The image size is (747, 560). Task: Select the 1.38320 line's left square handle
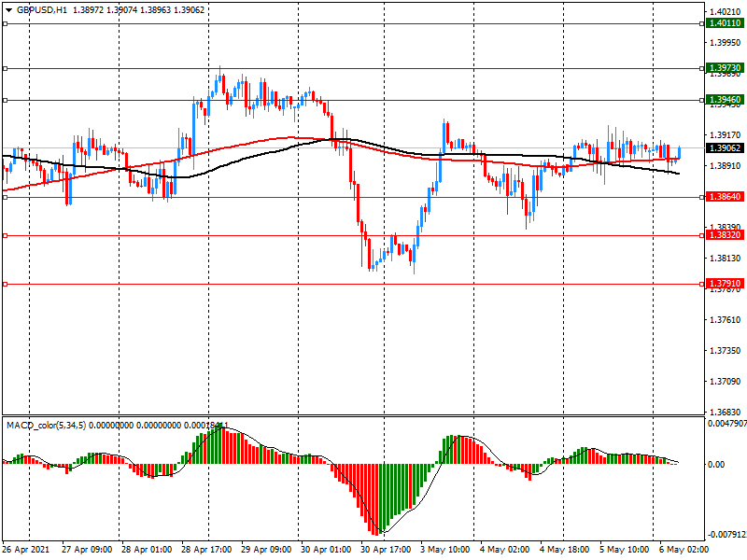[x=6, y=235]
